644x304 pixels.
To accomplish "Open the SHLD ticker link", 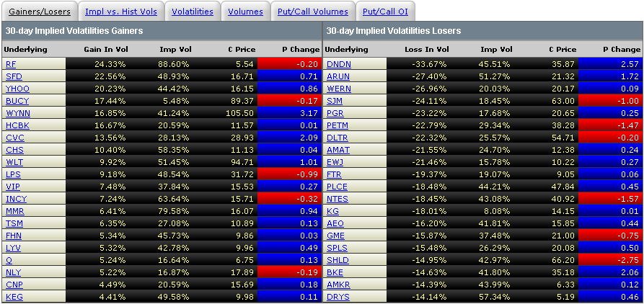I will pyautogui.click(x=338, y=261).
